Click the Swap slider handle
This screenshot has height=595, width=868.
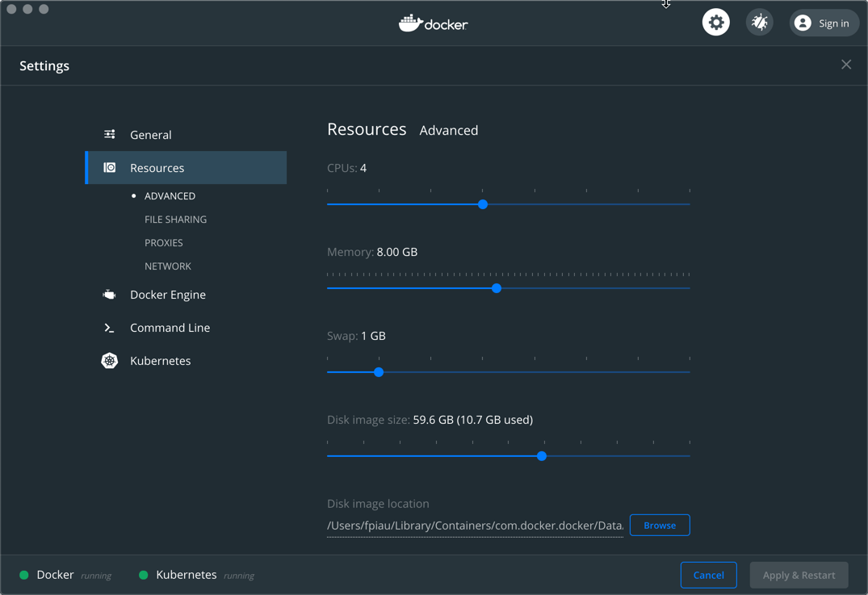379,372
